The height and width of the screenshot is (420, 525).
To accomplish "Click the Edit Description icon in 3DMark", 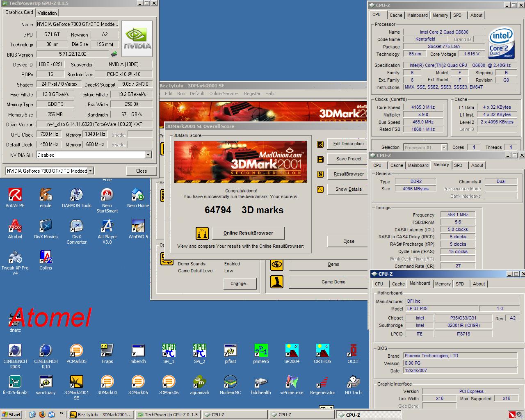I will pos(320,144).
